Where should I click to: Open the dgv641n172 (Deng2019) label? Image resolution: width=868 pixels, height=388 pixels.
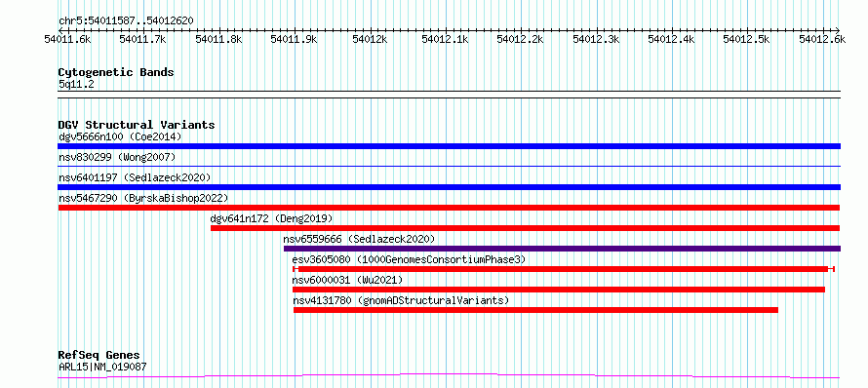coord(272,218)
